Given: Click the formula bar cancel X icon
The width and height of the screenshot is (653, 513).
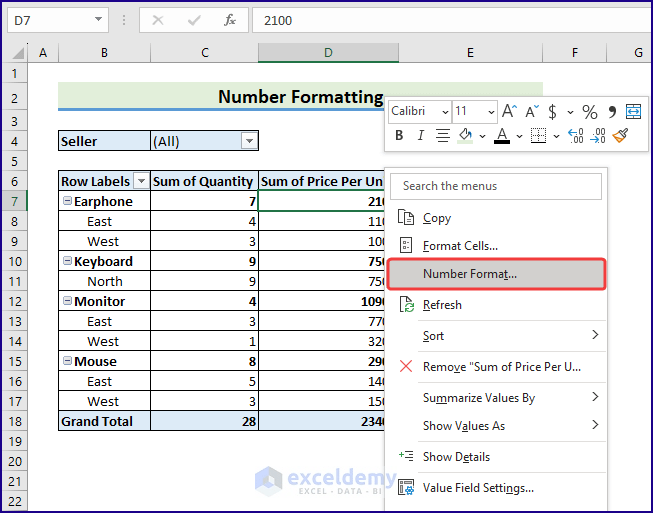Looking at the screenshot, I should point(158,20).
